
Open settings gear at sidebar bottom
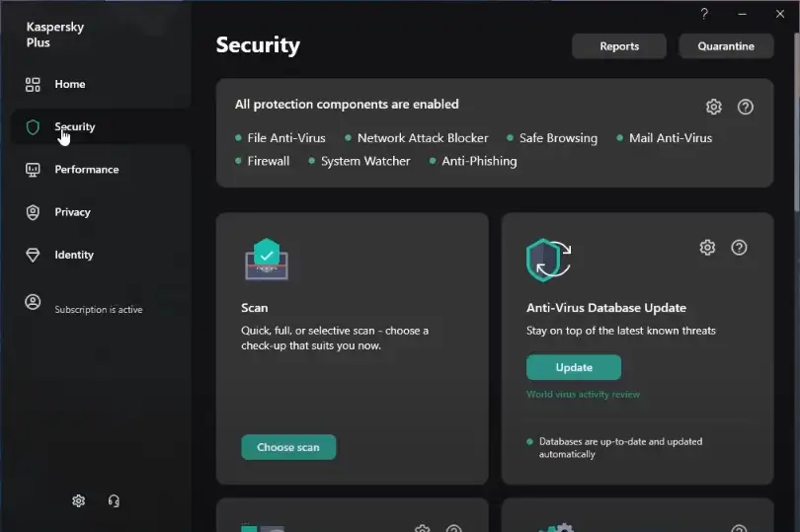point(79,500)
